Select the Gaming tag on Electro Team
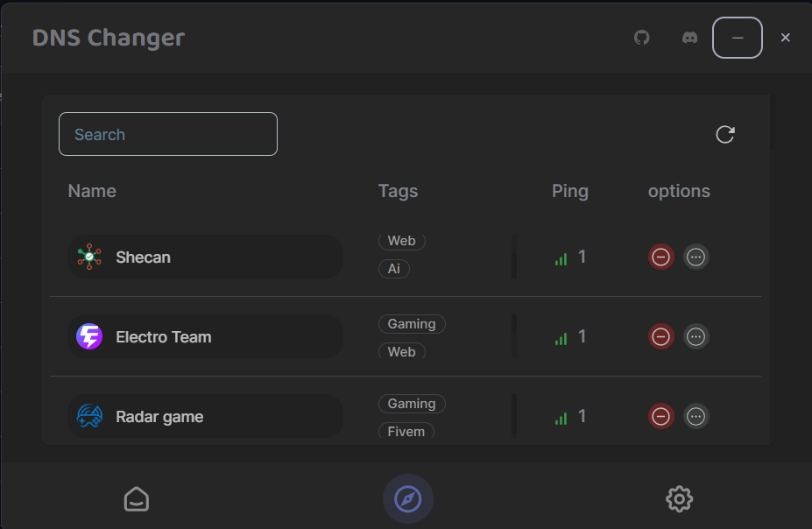 (412, 323)
